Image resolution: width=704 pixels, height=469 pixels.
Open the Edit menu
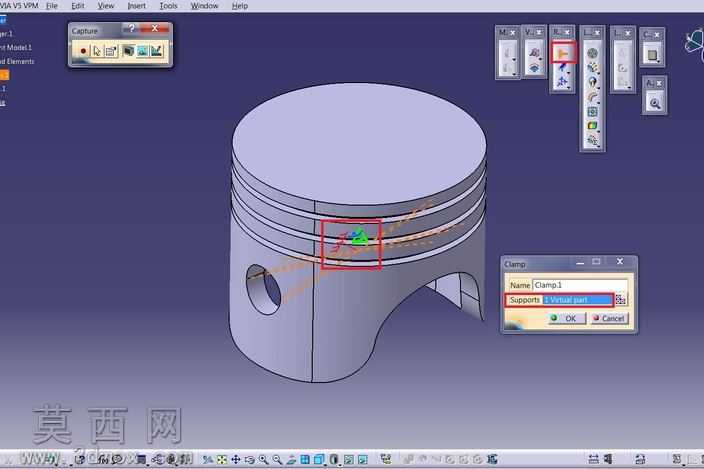click(x=78, y=6)
